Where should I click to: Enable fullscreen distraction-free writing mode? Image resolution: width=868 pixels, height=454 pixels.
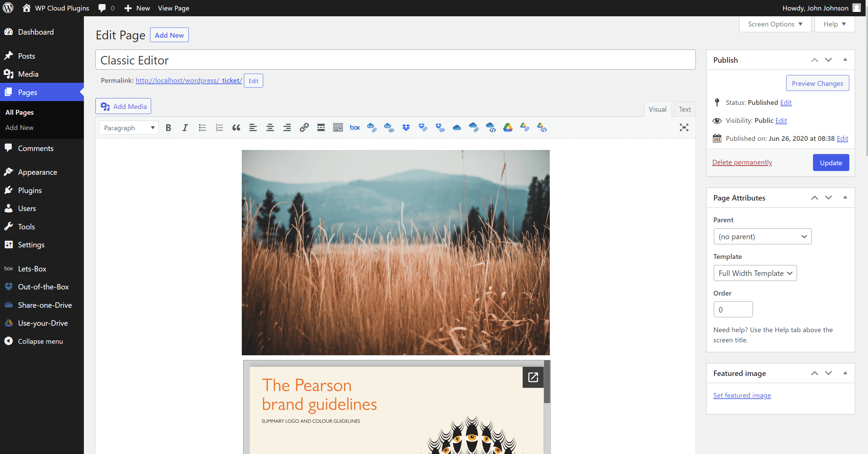coord(684,128)
